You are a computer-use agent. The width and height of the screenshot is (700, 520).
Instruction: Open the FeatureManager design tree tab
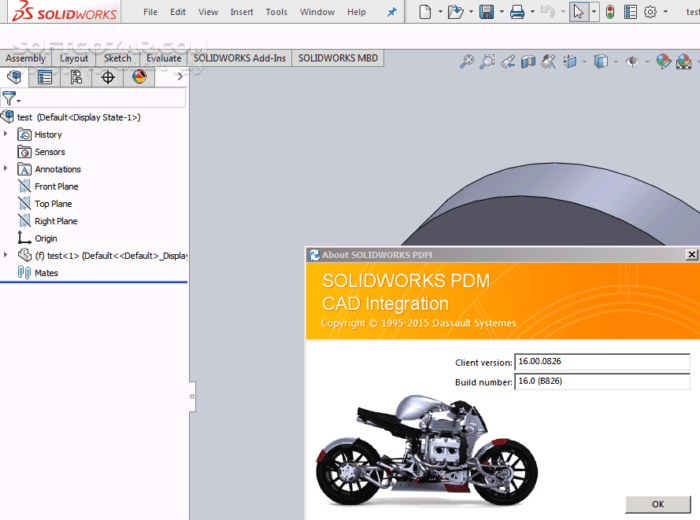(14, 77)
